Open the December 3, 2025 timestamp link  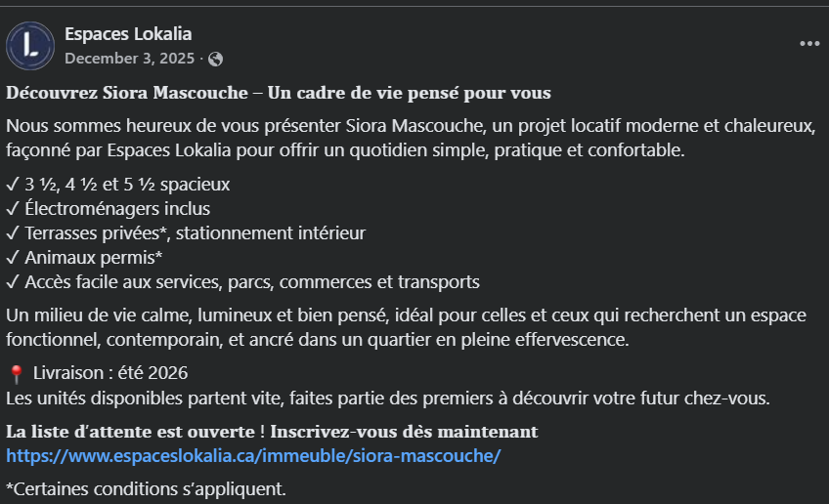[129, 58]
